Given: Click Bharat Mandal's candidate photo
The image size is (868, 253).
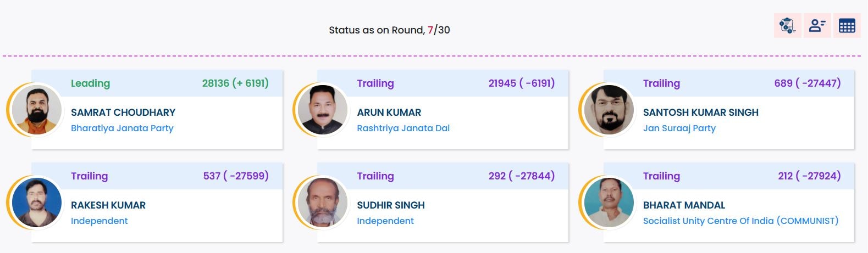Looking at the screenshot, I should click(609, 203).
